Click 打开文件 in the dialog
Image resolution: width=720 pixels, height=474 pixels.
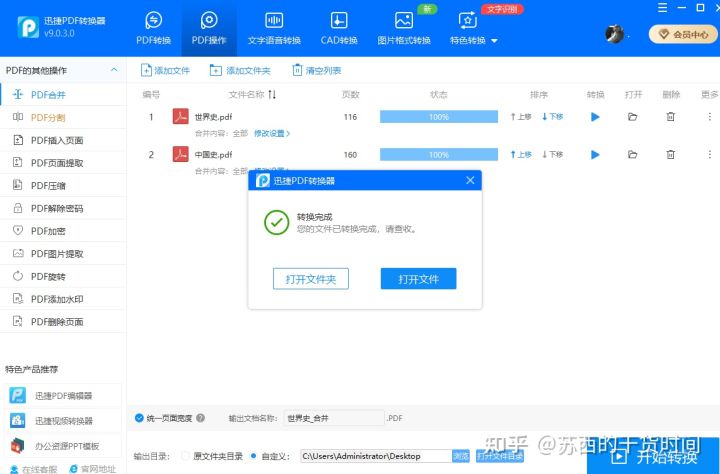click(418, 279)
